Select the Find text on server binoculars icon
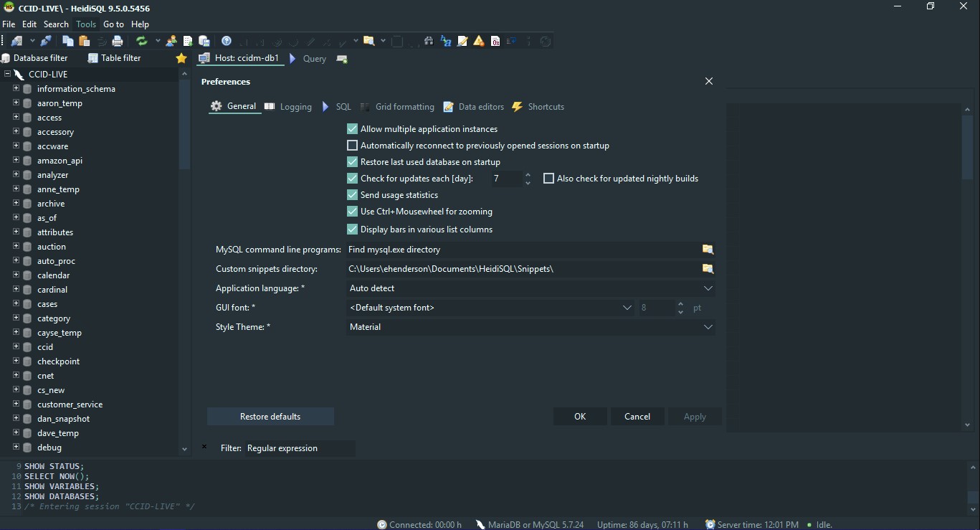 (x=429, y=41)
